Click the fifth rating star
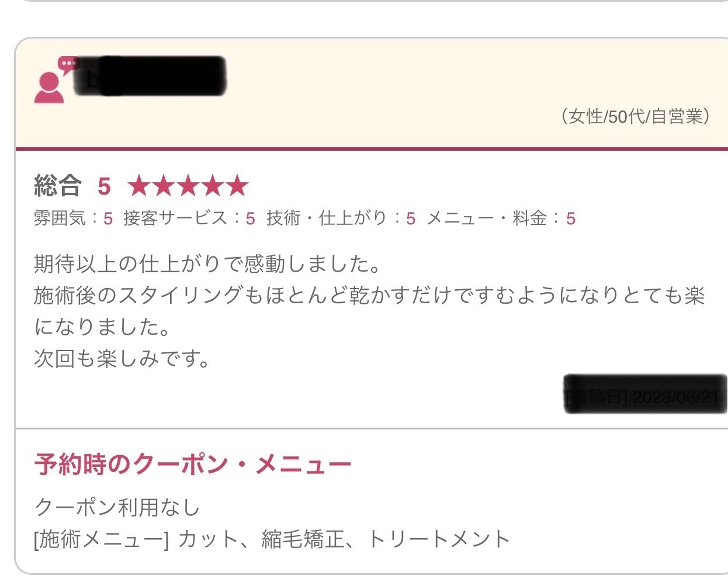The width and height of the screenshot is (728, 586). click(x=237, y=186)
